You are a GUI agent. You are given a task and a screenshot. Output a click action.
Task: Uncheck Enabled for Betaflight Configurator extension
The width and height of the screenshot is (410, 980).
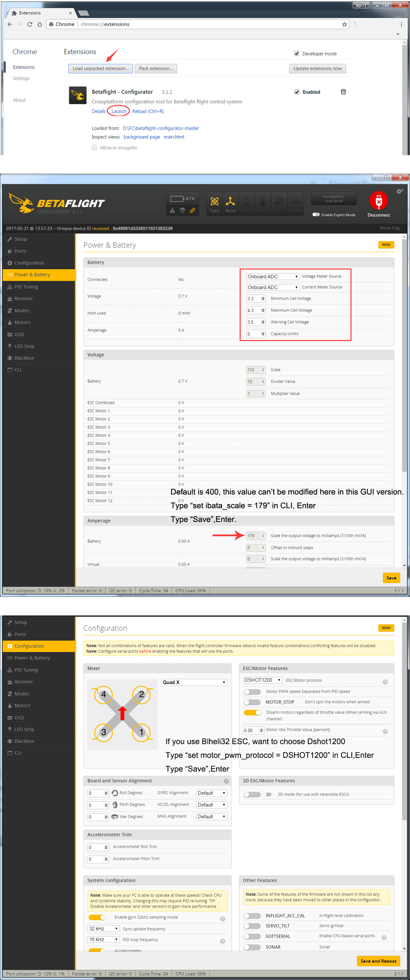(297, 92)
